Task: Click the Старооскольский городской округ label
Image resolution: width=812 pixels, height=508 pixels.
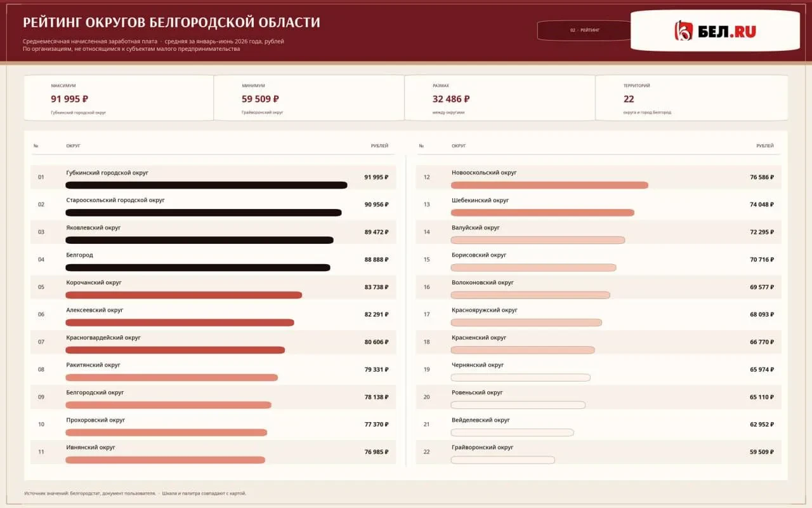Action: tap(115, 200)
